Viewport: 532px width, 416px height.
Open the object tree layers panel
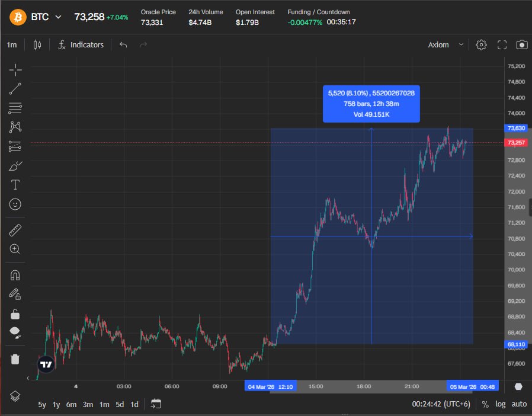[15, 396]
